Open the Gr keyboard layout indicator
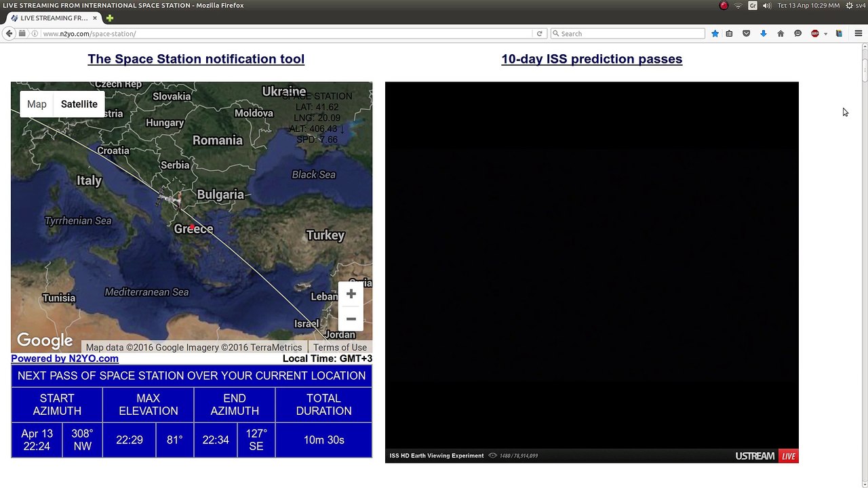The width and height of the screenshot is (868, 488). tap(753, 5)
